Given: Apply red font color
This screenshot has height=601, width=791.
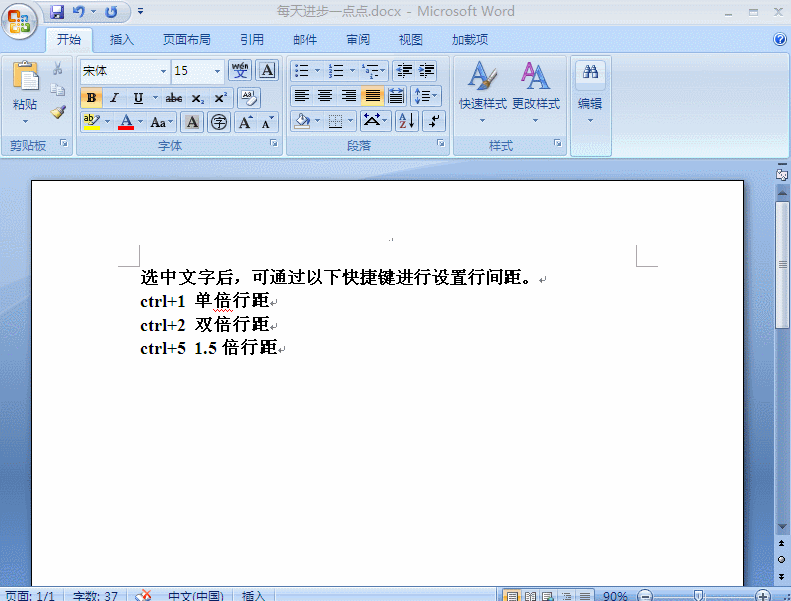Looking at the screenshot, I should (126, 122).
